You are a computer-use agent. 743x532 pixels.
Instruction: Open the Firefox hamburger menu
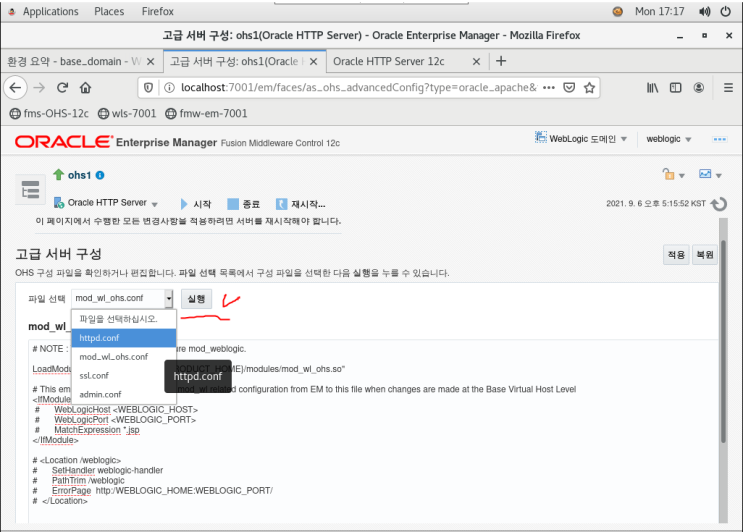click(x=728, y=88)
